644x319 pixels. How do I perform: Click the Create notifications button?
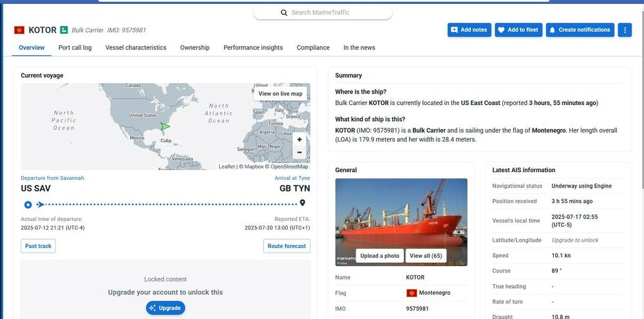[580, 30]
